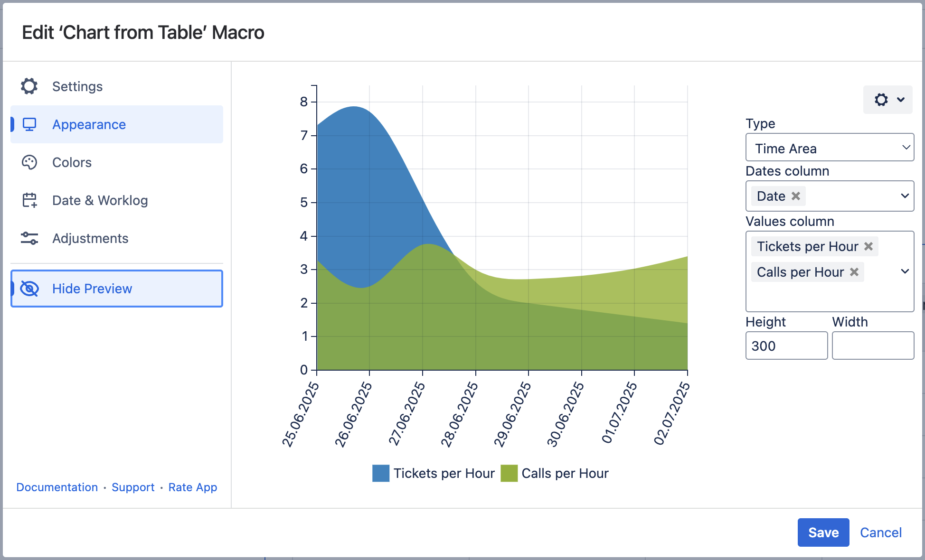The width and height of the screenshot is (925, 560).
Task: Click the Settings gear icon in sidebar
Action: 29,86
